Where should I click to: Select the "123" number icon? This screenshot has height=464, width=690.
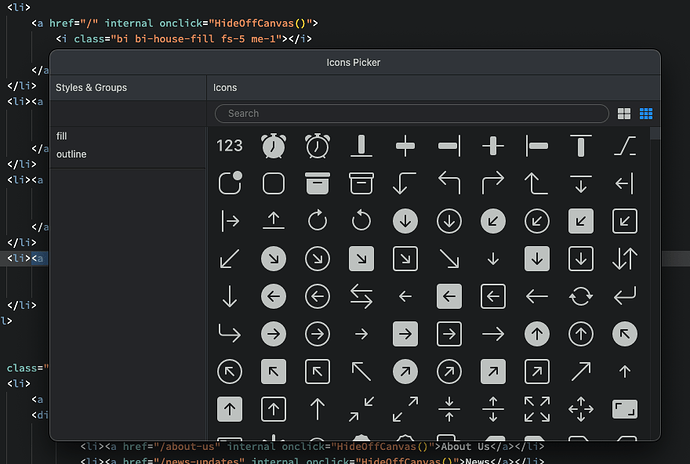[x=229, y=146]
